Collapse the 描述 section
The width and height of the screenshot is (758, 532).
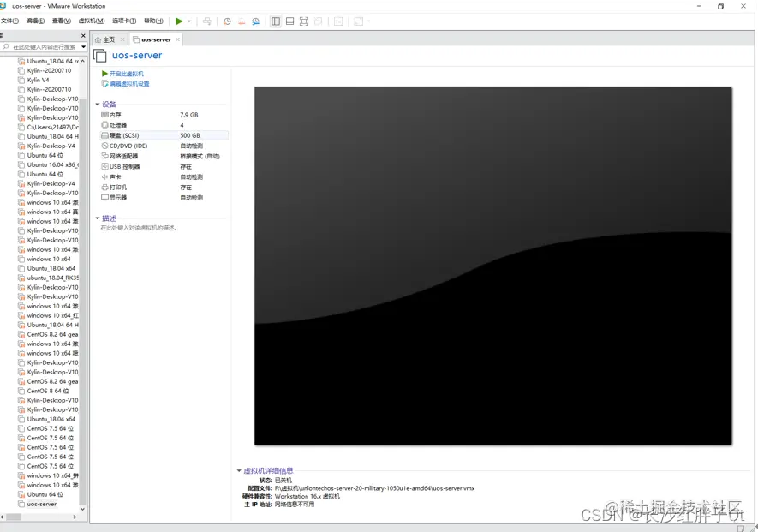tap(98, 218)
